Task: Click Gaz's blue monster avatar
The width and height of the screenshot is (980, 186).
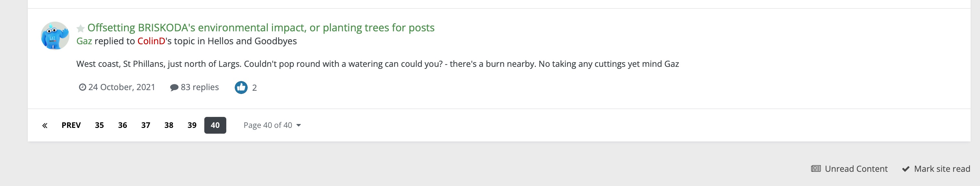Action: pyautogui.click(x=55, y=36)
